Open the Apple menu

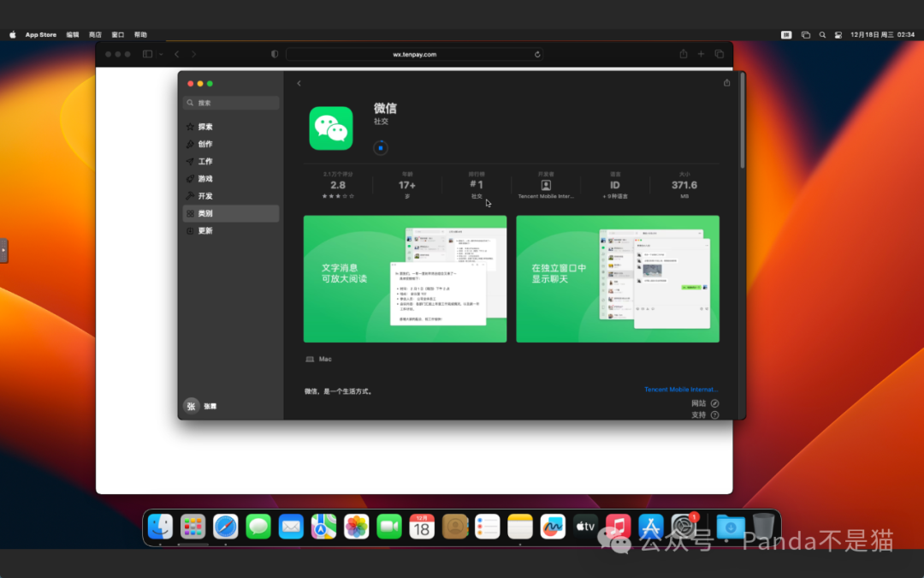click(x=12, y=35)
